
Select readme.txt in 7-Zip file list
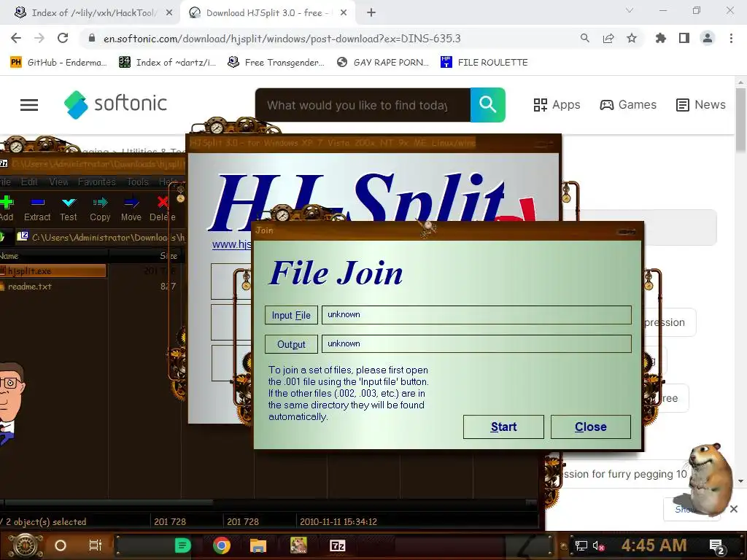[x=29, y=286]
